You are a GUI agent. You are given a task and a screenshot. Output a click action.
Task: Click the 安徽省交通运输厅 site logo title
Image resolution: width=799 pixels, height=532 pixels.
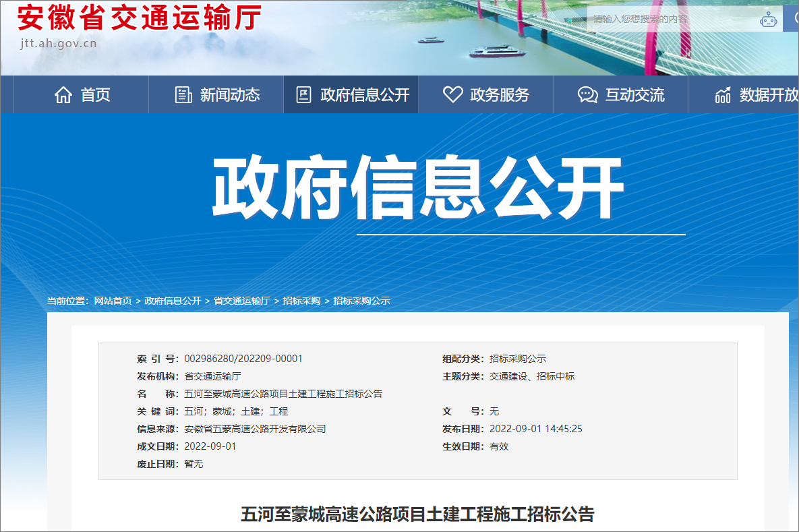click(x=139, y=18)
